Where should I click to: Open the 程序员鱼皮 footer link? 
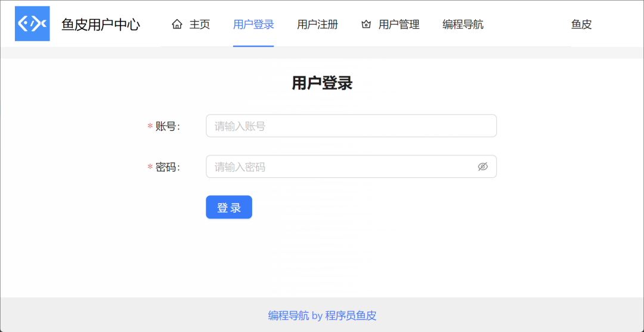coord(351,315)
